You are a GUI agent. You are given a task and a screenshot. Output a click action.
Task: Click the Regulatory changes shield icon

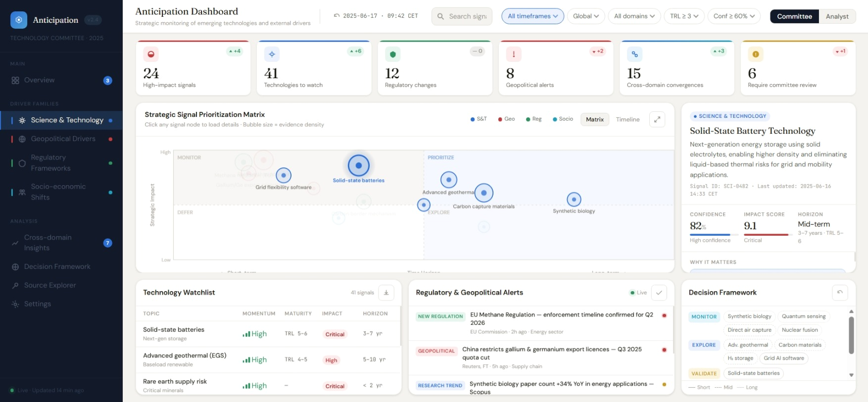tap(393, 54)
